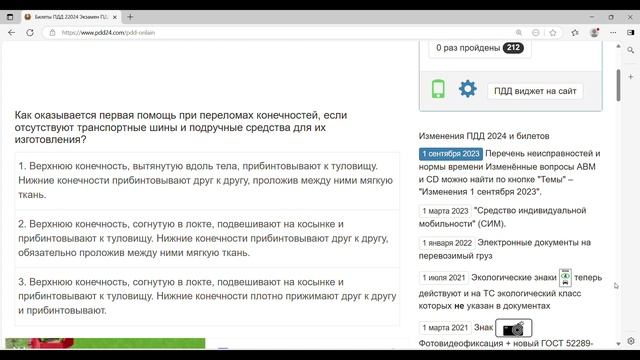This screenshot has width=640, height=360.
Task: Open the ПДД виджет на сайт button
Action: (x=535, y=91)
